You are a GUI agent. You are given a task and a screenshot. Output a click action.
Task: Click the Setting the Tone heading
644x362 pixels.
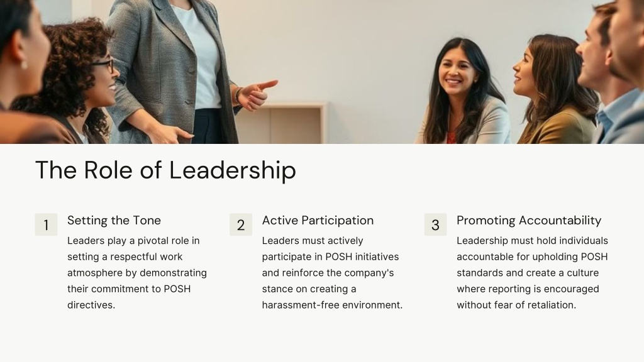pyautogui.click(x=114, y=221)
